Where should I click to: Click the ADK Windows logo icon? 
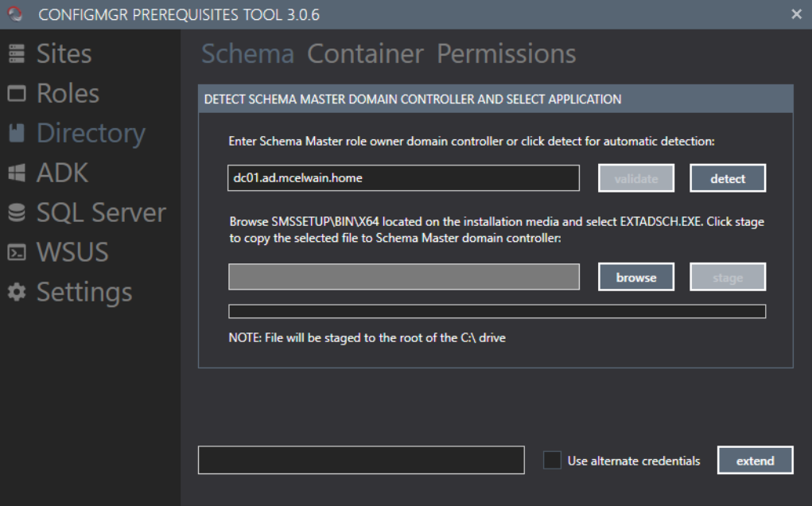click(x=17, y=173)
